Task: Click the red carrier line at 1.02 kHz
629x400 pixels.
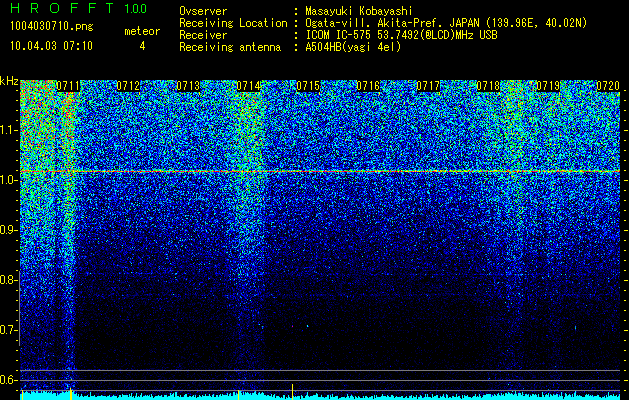Action: tap(320, 171)
